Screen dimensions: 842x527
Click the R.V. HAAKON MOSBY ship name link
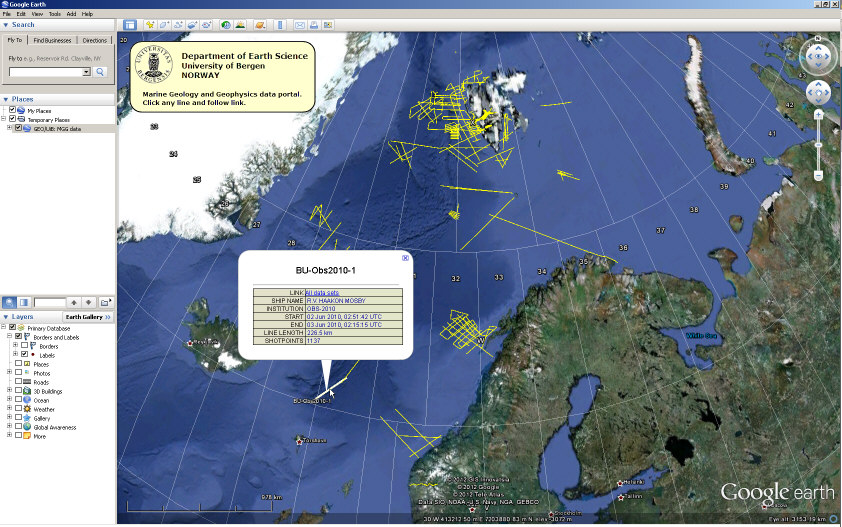pyautogui.click(x=336, y=301)
